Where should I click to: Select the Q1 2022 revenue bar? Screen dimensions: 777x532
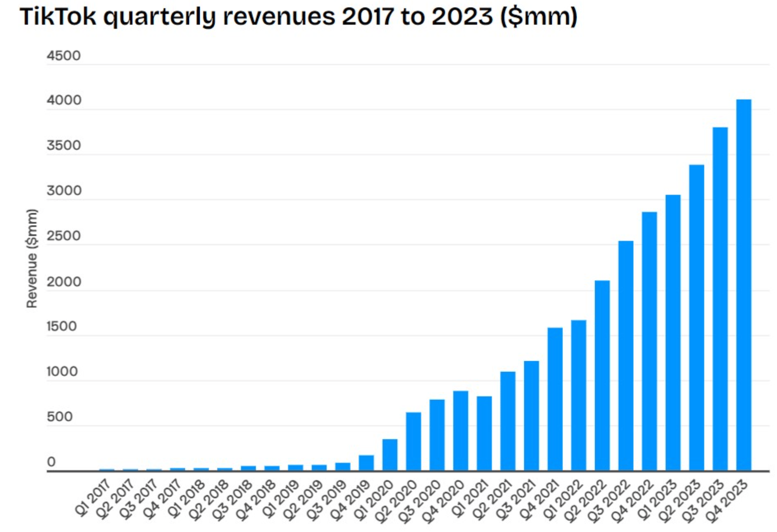coord(579,395)
